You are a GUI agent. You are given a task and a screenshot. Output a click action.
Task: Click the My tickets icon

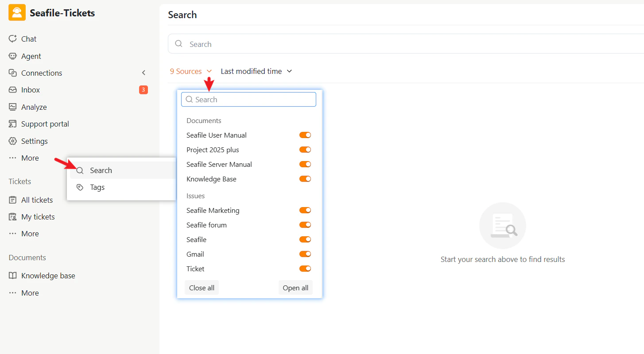tap(13, 217)
